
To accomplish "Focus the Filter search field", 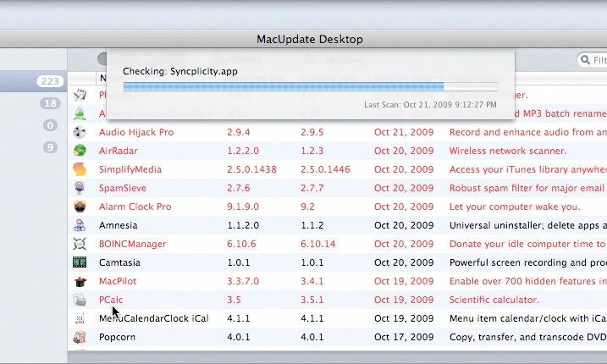I will tap(593, 60).
